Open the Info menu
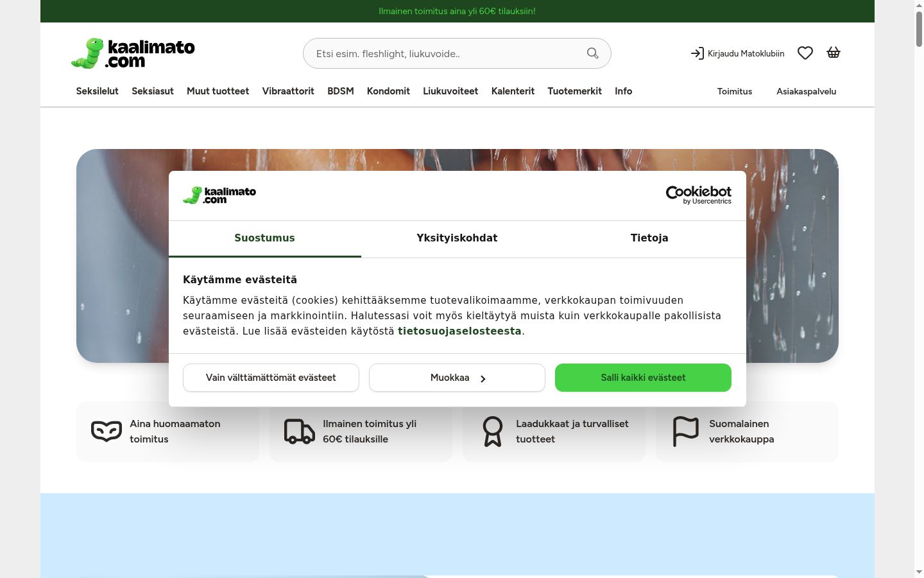Viewport: 924px width, 578px height. click(x=624, y=91)
